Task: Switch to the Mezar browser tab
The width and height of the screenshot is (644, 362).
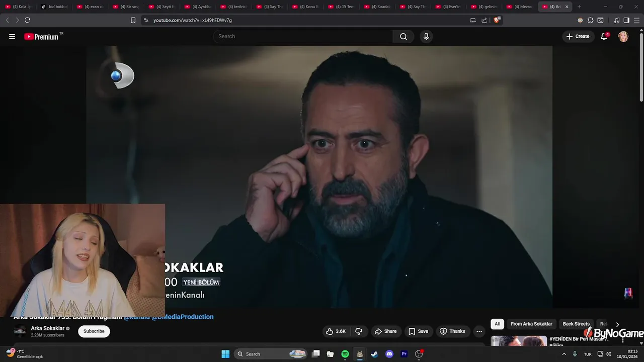Action: (521, 7)
